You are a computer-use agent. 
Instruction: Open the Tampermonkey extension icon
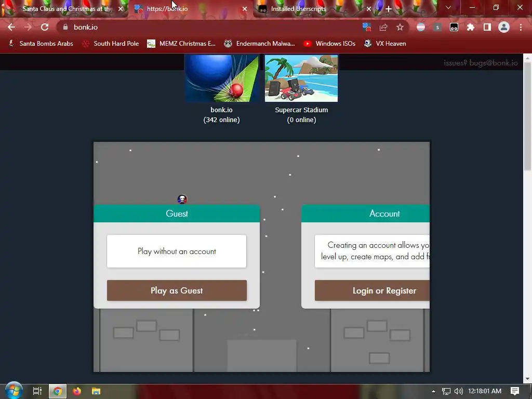pyautogui.click(x=454, y=27)
